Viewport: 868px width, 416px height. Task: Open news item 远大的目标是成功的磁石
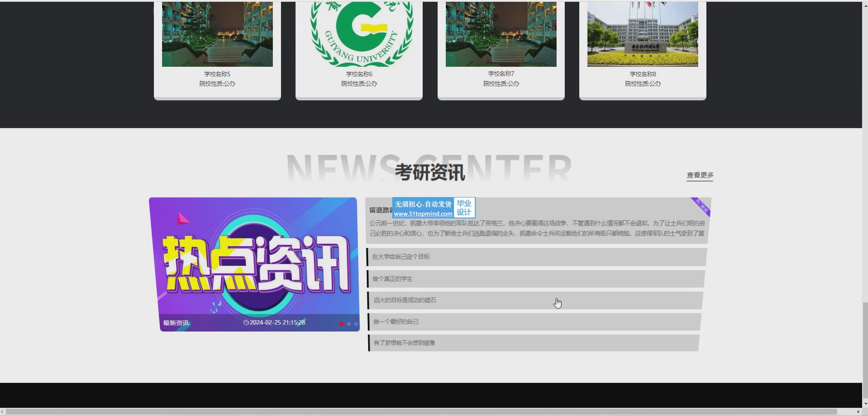[535, 300]
